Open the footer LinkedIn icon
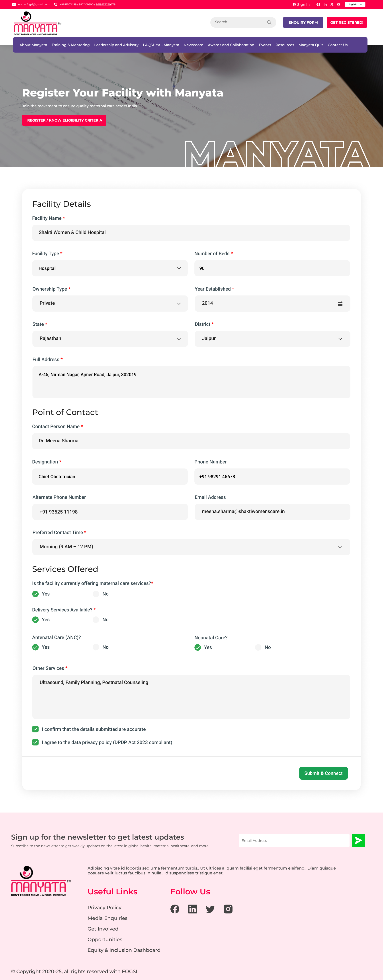 [x=193, y=909]
